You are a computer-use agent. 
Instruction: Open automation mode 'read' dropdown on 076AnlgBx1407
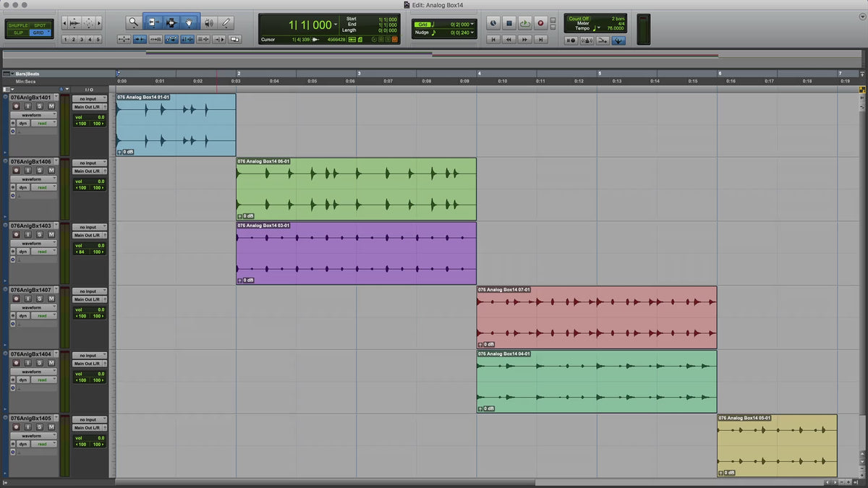43,316
